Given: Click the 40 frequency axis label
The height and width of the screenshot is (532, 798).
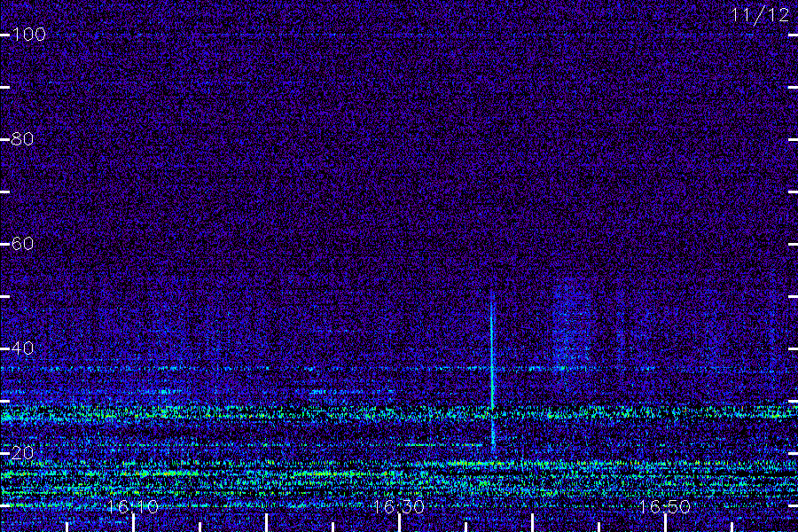Looking at the screenshot, I should pyautogui.click(x=22, y=348).
